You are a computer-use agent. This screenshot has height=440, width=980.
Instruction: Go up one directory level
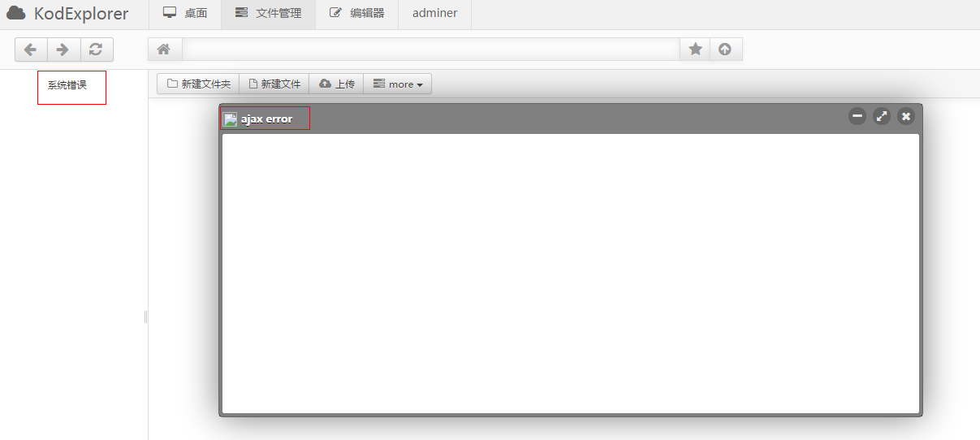click(x=726, y=50)
